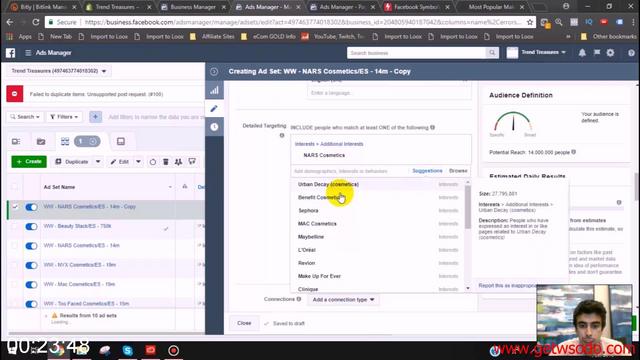Toggle the WW - NARS Cosmetics/ES - 14m switch
Screen dimensions: 640x360
31,246
